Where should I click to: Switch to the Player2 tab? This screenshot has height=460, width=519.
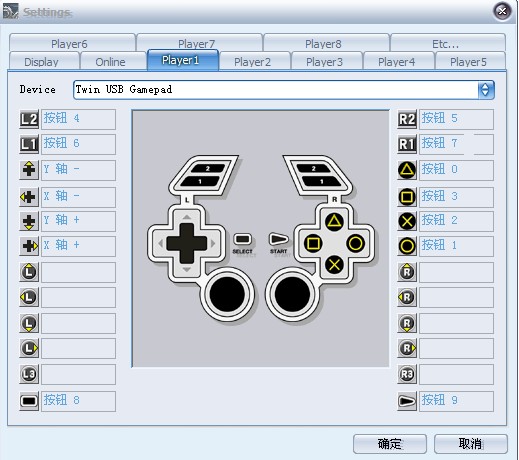point(252,62)
